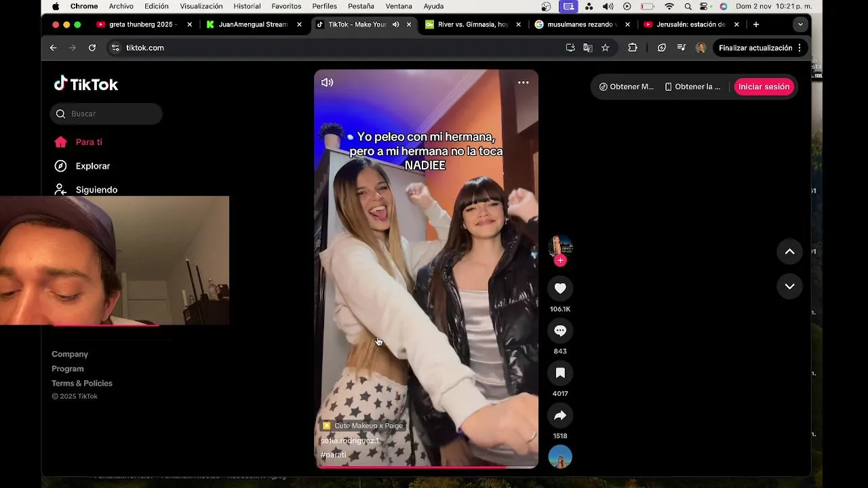Click Obtener la ... app button
Viewport: 868px width, 488px height.
692,87
